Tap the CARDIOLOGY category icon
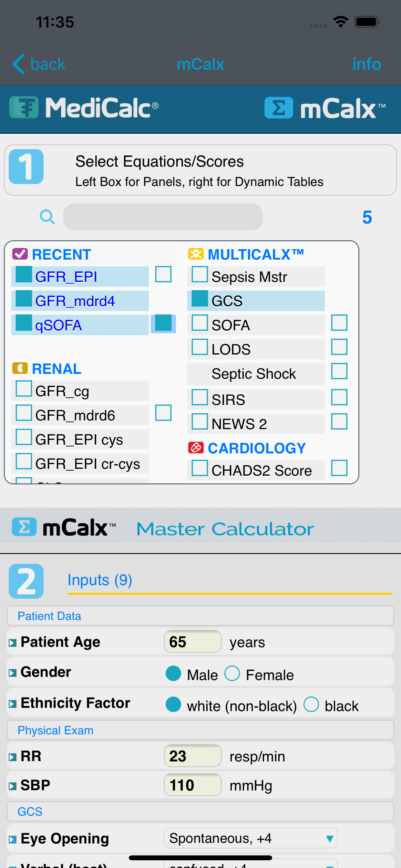This screenshot has height=868, width=401. click(196, 448)
